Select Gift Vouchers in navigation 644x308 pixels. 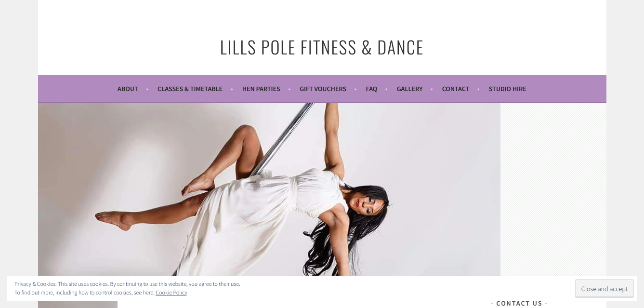(x=323, y=89)
